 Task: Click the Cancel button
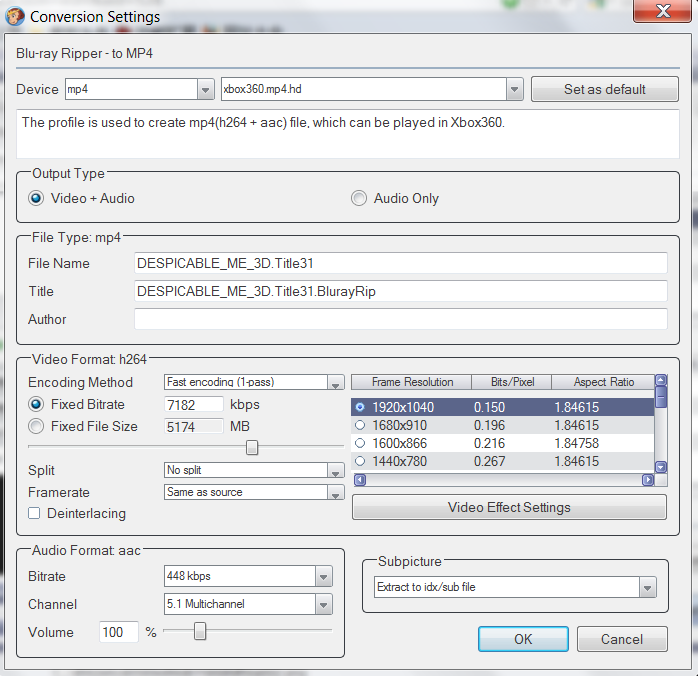(622, 639)
